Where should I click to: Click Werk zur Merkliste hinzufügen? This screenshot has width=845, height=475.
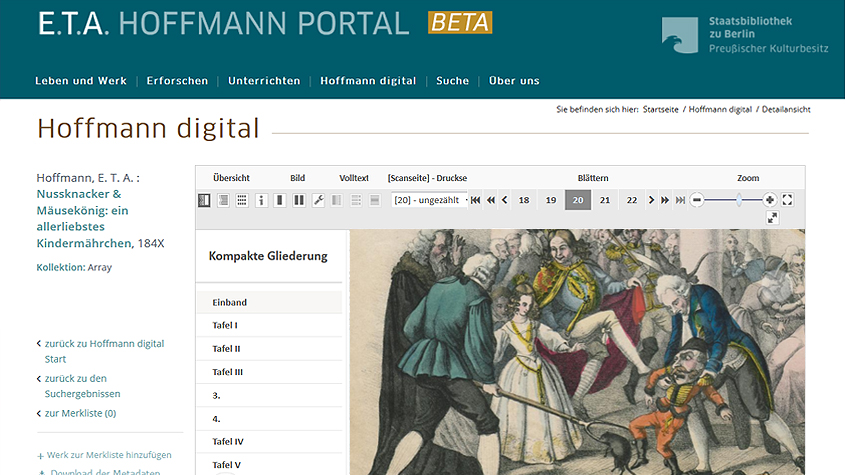coord(109,455)
